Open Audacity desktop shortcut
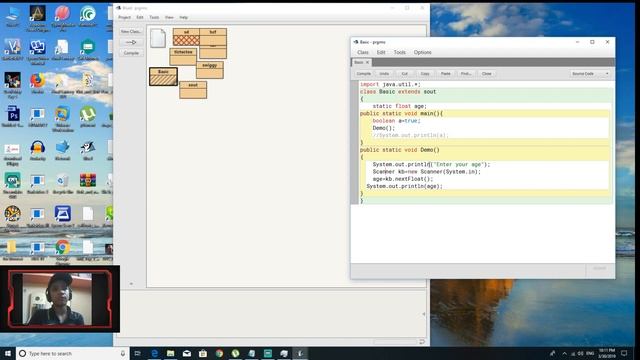 [37, 150]
